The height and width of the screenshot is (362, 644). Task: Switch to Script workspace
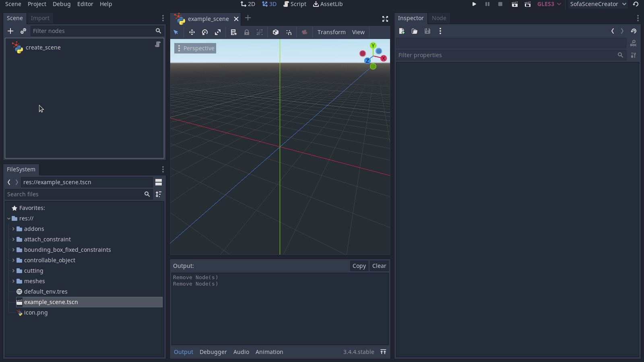point(295,4)
